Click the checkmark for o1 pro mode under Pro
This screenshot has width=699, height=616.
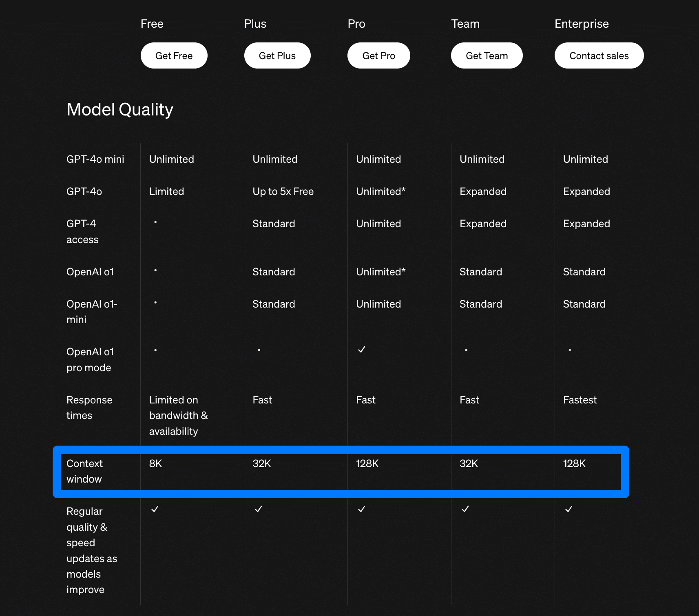pyautogui.click(x=361, y=350)
